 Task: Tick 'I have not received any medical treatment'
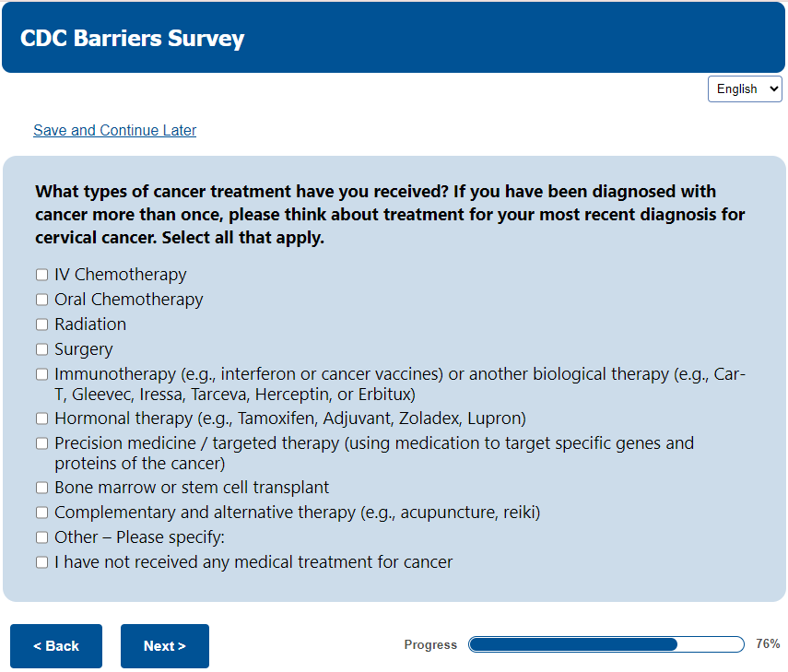tap(41, 562)
